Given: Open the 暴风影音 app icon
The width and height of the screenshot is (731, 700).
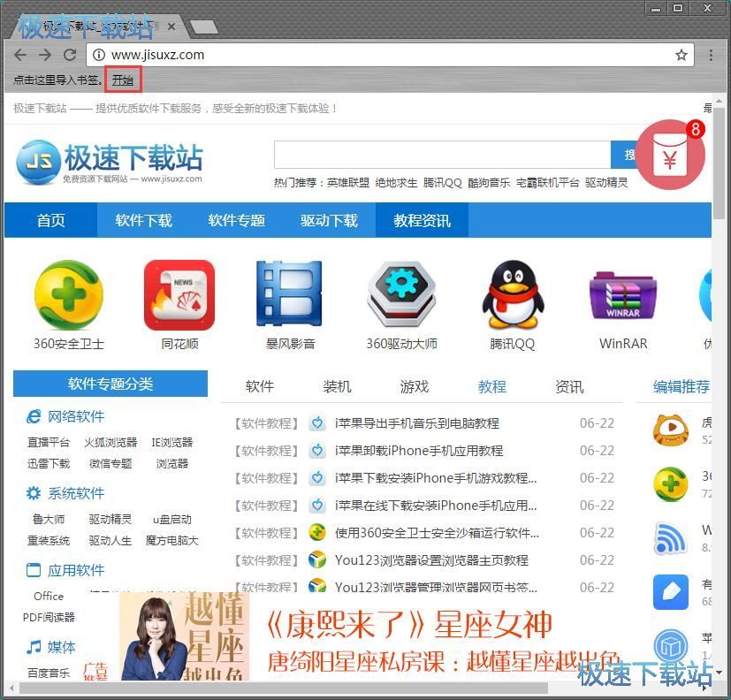Looking at the screenshot, I should 290,293.
